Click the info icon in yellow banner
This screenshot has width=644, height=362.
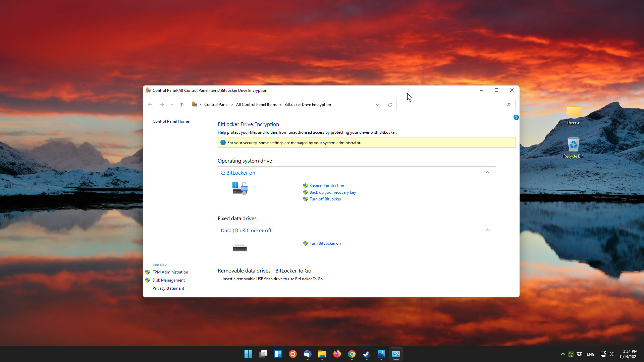click(223, 142)
